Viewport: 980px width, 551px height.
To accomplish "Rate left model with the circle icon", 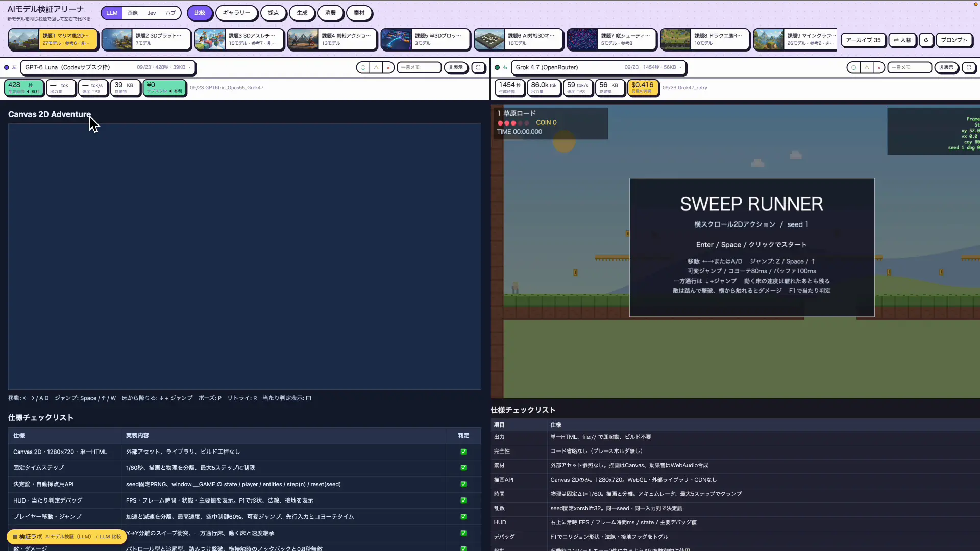I will 363,67.
